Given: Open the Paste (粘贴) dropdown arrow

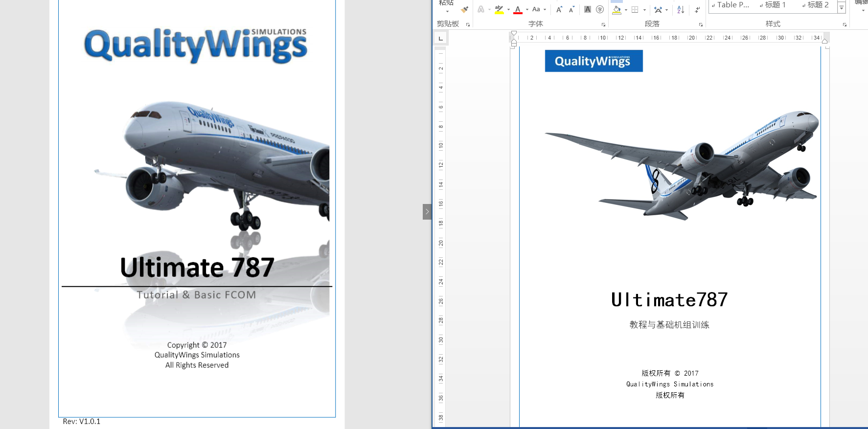Looking at the screenshot, I should tap(447, 12).
